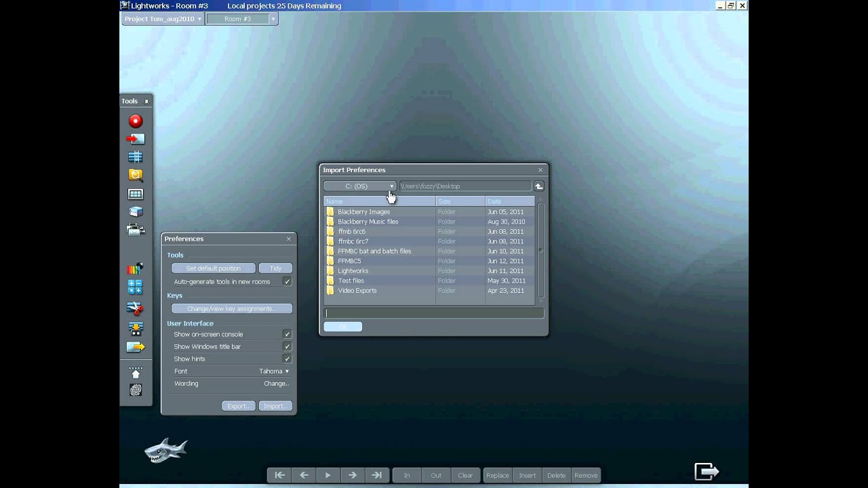Click the Insert edit button

tap(527, 475)
